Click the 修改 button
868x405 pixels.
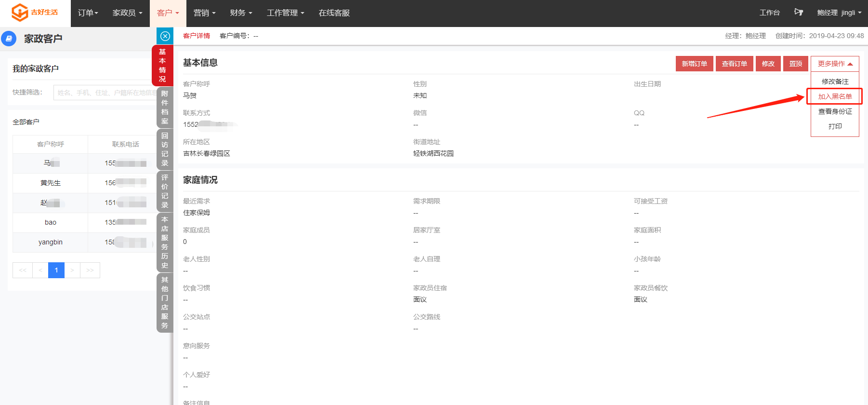click(768, 64)
